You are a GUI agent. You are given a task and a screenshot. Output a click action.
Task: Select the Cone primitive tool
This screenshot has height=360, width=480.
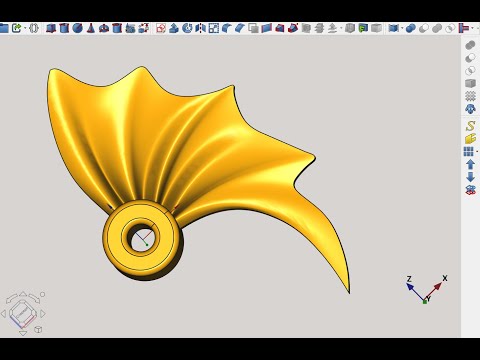point(90,28)
